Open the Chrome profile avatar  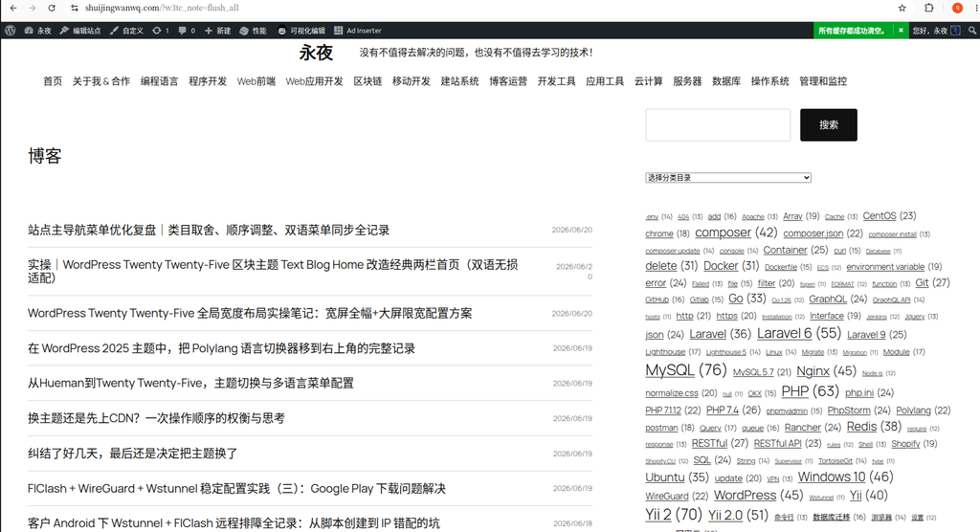957,8
